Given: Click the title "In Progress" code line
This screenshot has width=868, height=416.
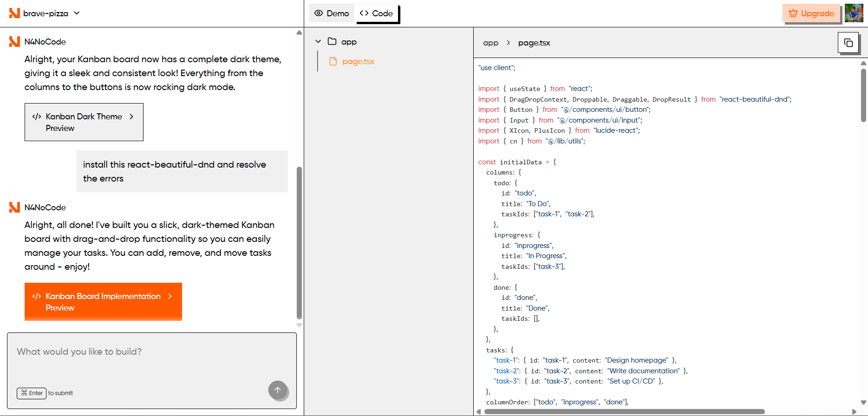Looking at the screenshot, I should 534,256.
